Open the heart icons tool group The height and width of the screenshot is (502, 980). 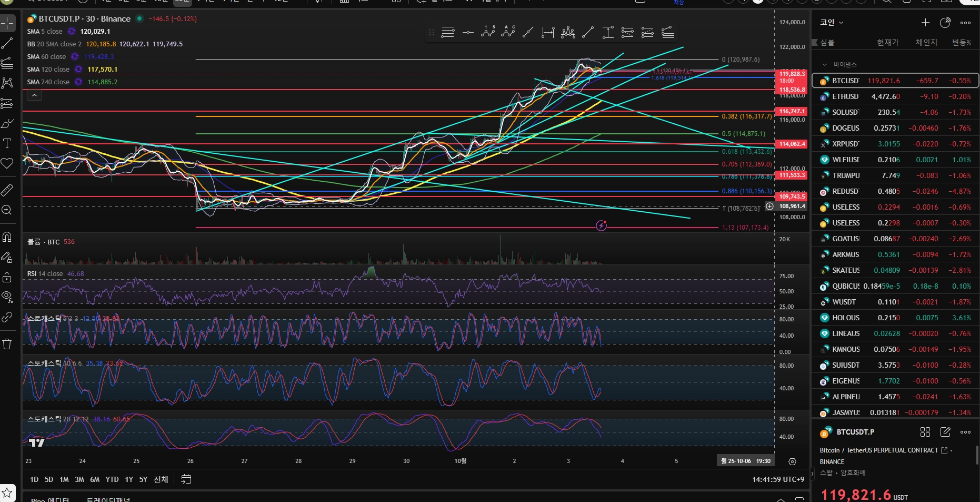coord(7,163)
